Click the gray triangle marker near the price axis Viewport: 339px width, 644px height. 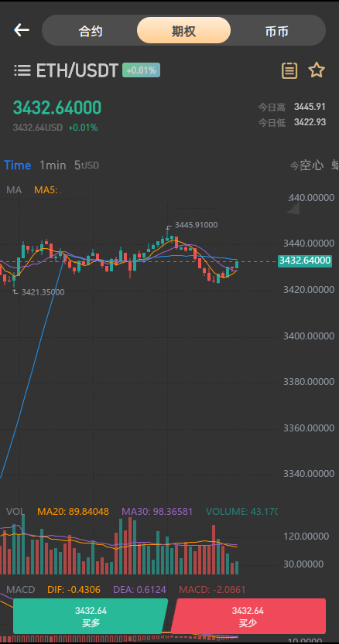pos(294,209)
